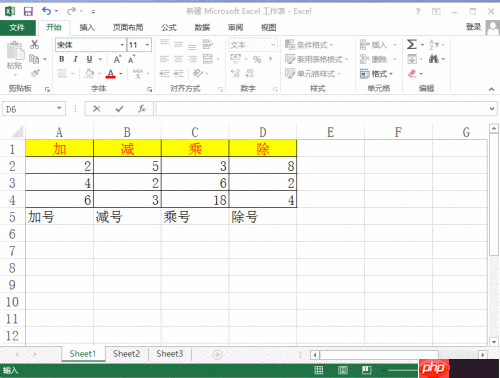The width and height of the screenshot is (500, 378).
Task: Open the font name dropdown
Action: coord(122,45)
